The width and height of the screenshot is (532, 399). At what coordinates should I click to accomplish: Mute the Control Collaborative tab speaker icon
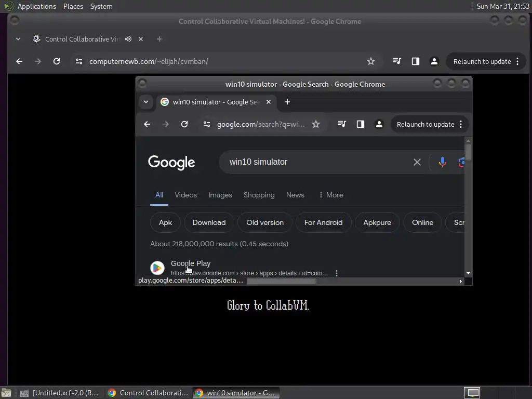point(128,39)
